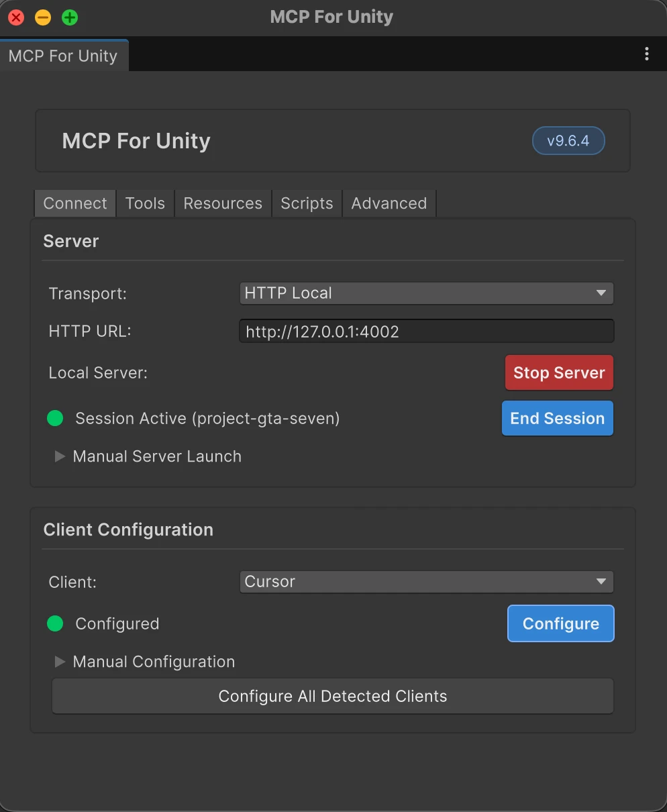
Task: Click the 'Configured' status text
Action: [x=117, y=624]
